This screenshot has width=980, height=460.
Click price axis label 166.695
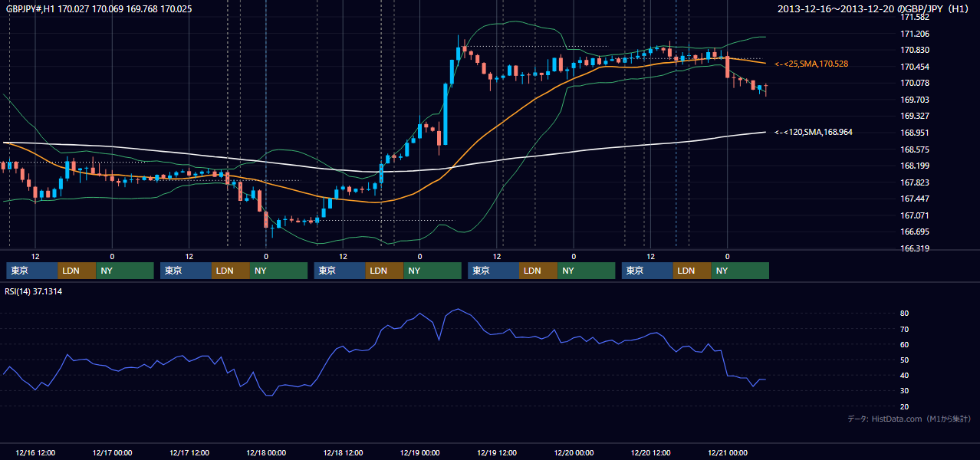(x=915, y=232)
